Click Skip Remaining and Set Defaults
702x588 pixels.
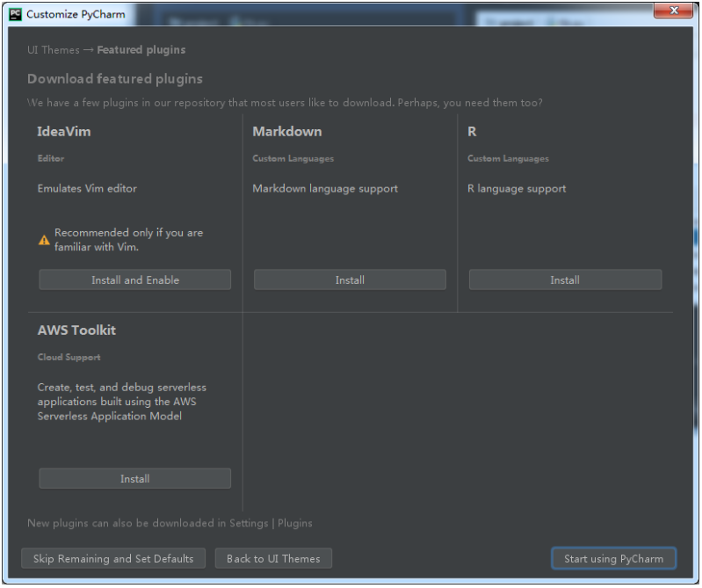click(x=113, y=558)
